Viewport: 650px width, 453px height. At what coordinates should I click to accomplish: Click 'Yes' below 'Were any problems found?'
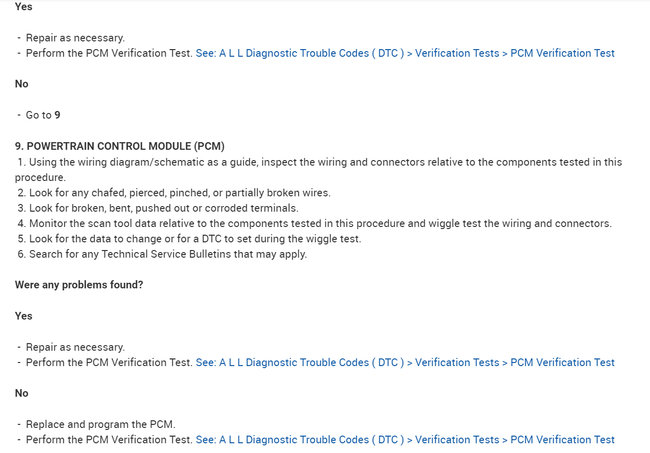pos(24,316)
